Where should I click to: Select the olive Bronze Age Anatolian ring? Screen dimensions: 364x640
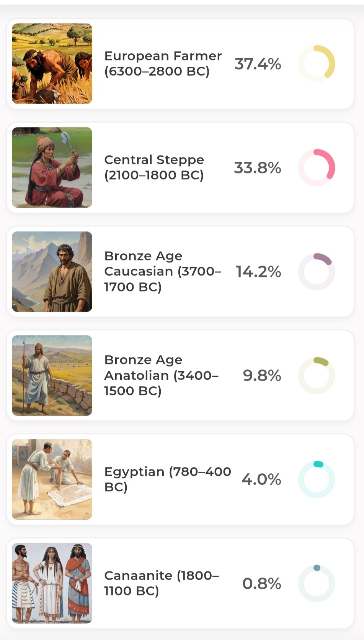[x=317, y=376]
